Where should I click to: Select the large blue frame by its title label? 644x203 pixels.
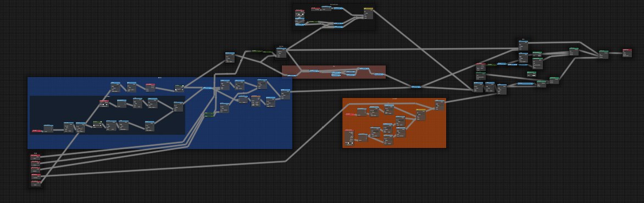click(160, 78)
